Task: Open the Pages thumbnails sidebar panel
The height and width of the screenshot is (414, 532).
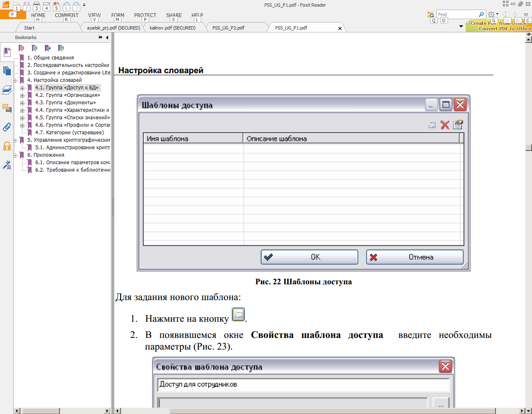Action: [x=7, y=70]
